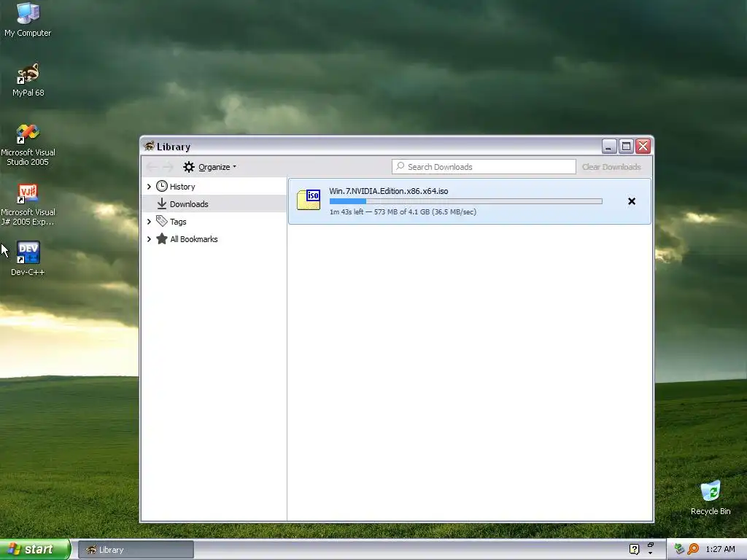Click the Clear Downloads button

coord(611,167)
